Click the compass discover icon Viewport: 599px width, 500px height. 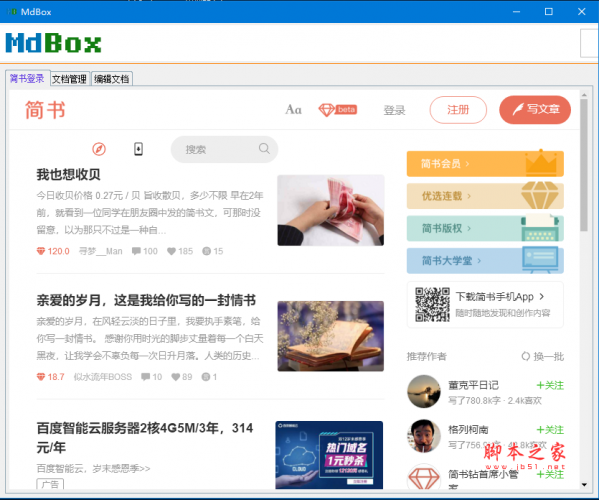pyautogui.click(x=99, y=149)
